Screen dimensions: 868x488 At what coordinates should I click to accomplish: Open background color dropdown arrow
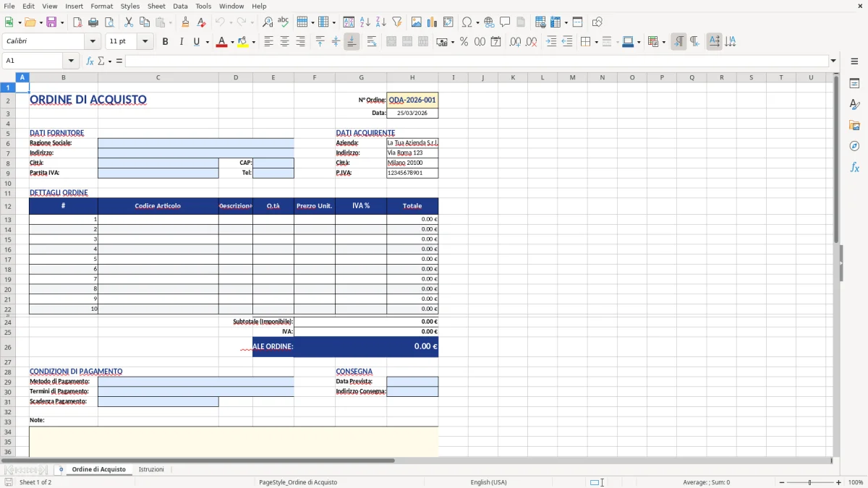click(253, 42)
